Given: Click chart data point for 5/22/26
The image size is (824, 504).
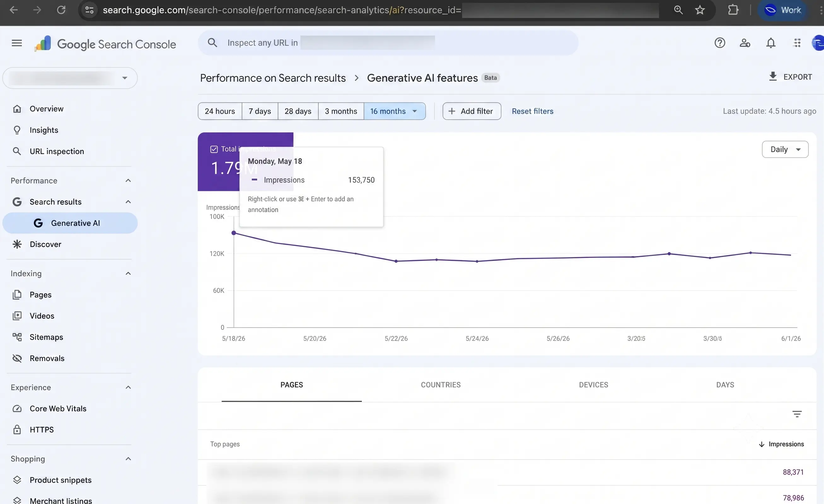Looking at the screenshot, I should (x=396, y=261).
